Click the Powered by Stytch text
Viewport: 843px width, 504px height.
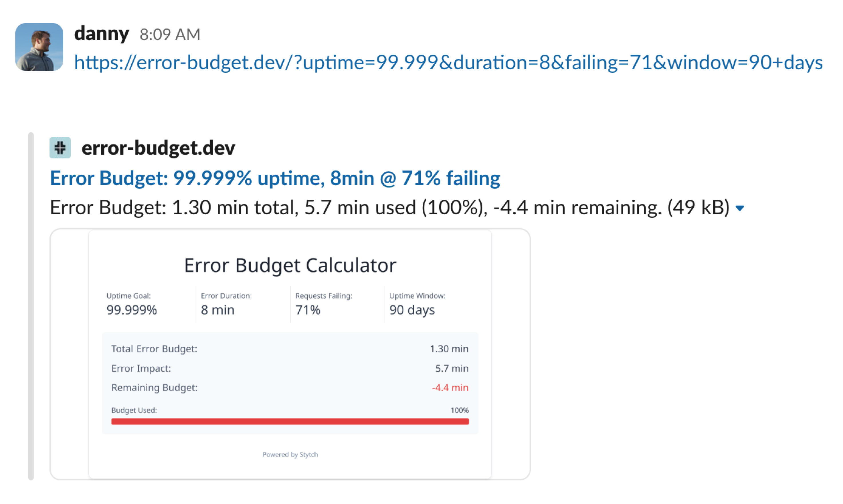pyautogui.click(x=290, y=455)
